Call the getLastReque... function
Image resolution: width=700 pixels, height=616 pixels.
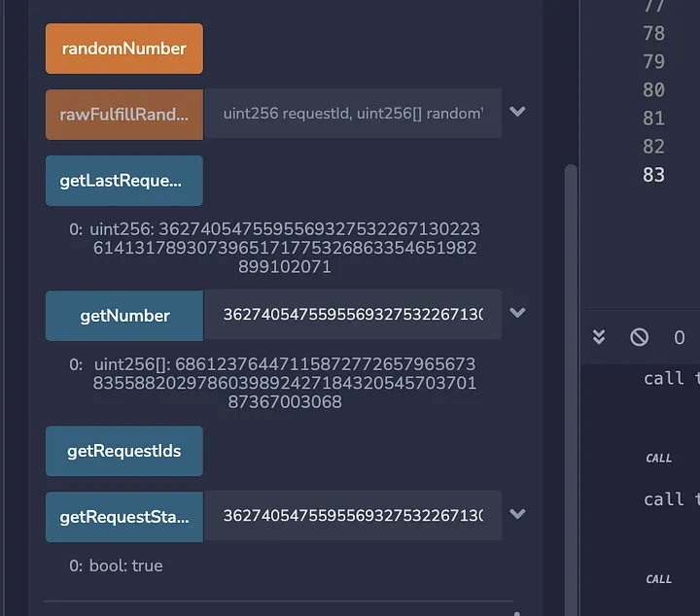click(123, 181)
